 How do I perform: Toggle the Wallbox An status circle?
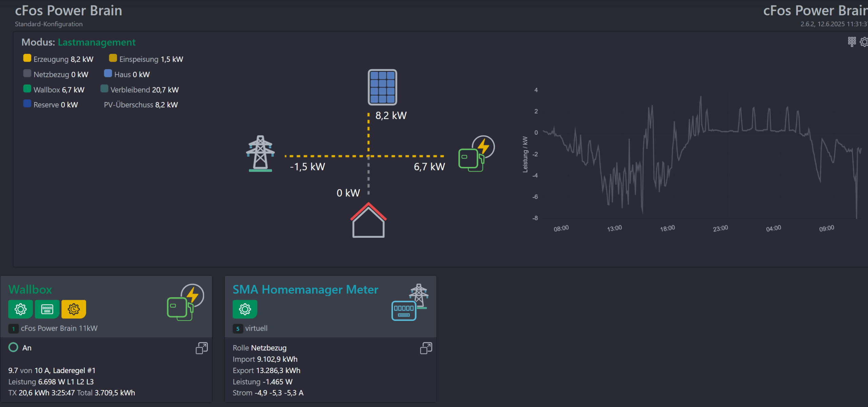(13, 347)
